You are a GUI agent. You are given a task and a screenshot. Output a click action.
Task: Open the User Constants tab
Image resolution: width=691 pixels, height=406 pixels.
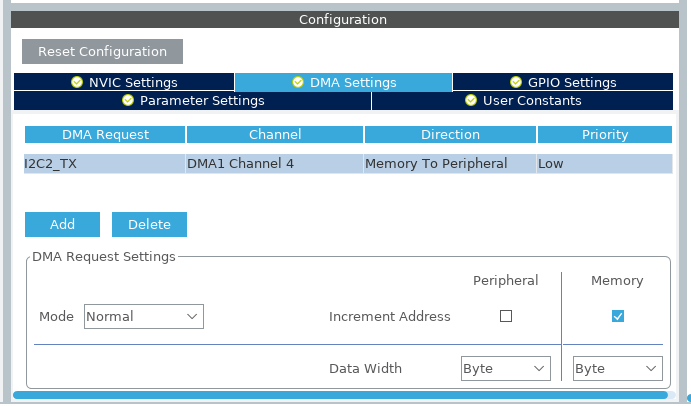pos(523,101)
